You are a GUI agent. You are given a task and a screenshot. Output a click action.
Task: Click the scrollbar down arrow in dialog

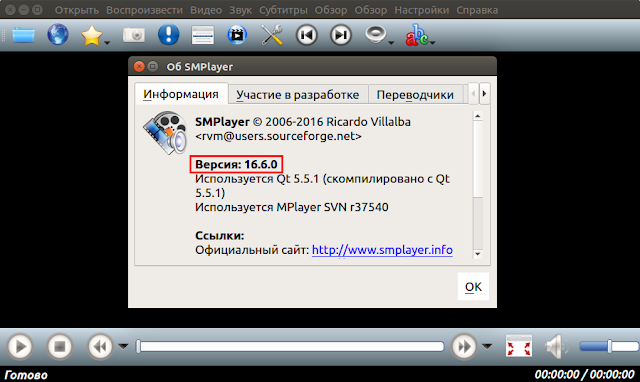click(x=478, y=254)
